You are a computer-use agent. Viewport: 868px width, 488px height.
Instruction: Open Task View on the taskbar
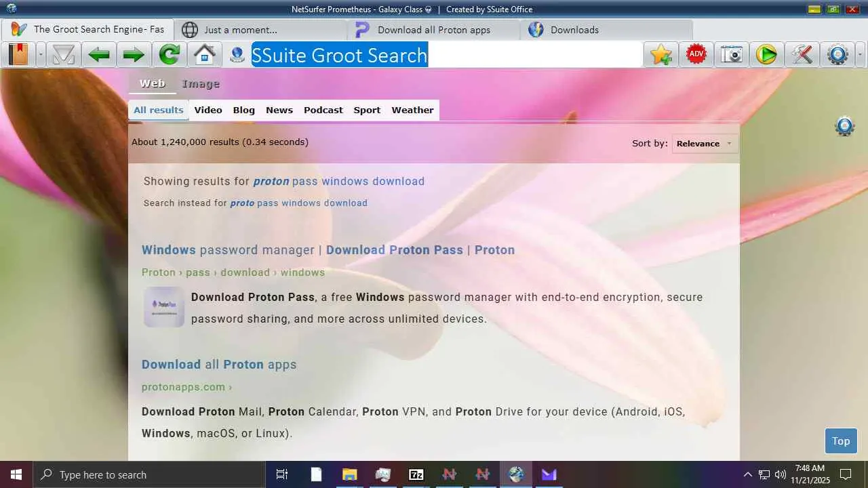282,474
